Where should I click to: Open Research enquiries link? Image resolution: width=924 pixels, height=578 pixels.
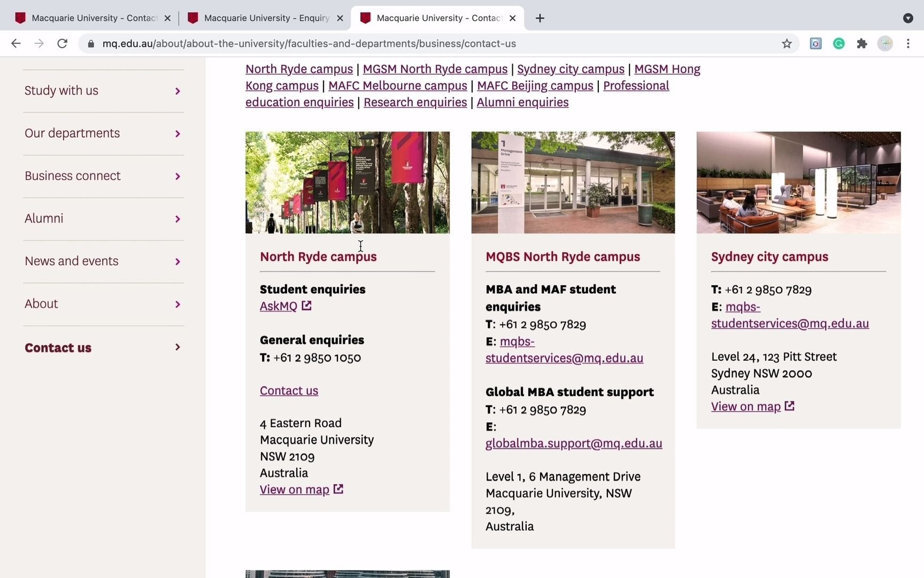pos(415,102)
